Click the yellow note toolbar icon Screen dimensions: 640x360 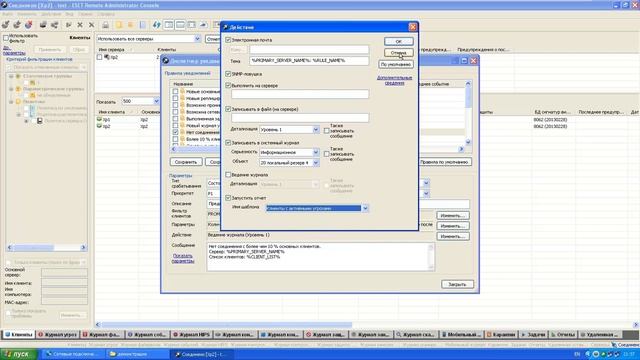pos(119,25)
